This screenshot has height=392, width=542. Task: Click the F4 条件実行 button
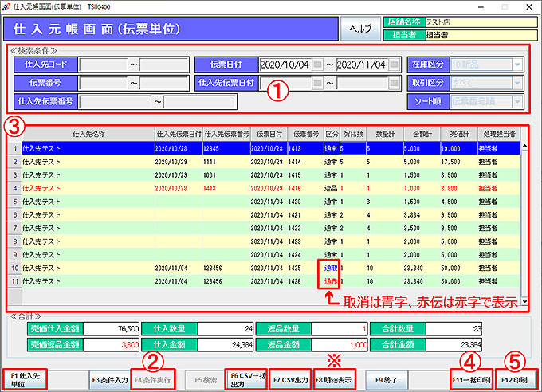click(x=153, y=380)
